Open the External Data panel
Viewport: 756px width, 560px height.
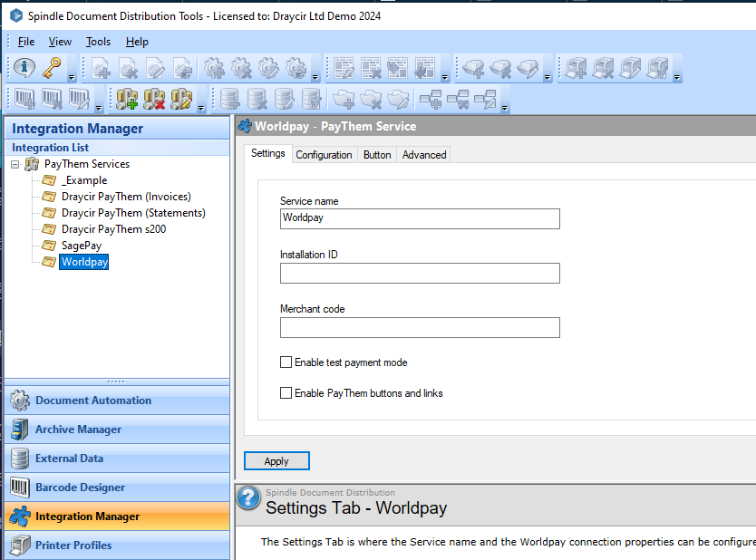pyautogui.click(x=117, y=459)
